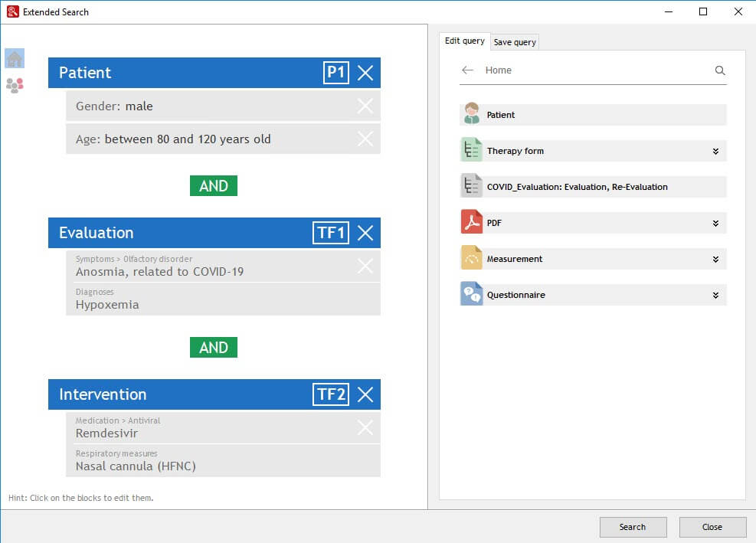
Task: Click the Patient avatar icon
Action: [x=472, y=114]
